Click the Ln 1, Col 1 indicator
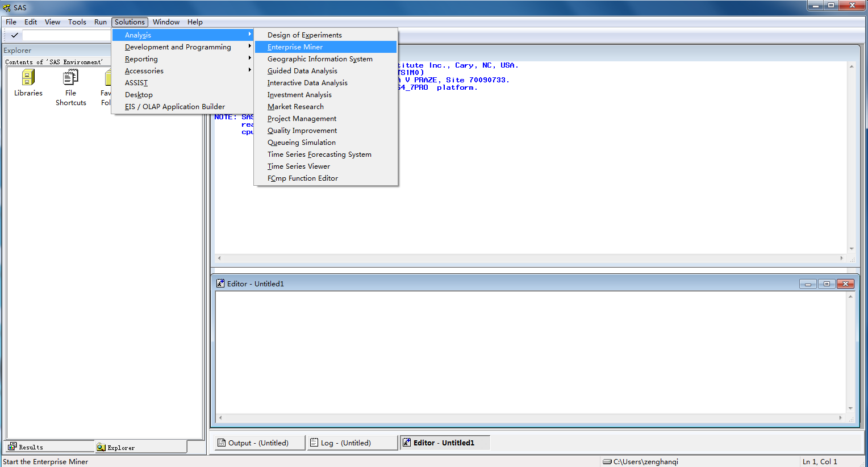This screenshot has height=467, width=868. click(820, 462)
